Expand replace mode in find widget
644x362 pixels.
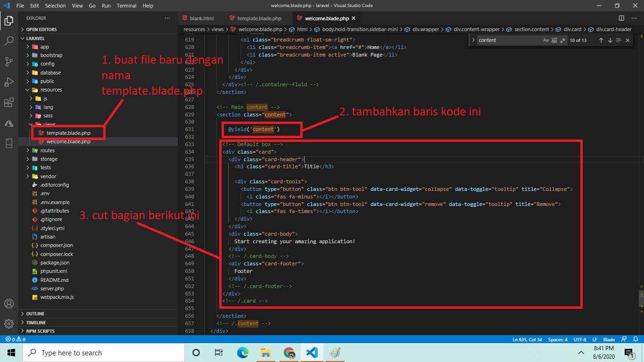473,40
